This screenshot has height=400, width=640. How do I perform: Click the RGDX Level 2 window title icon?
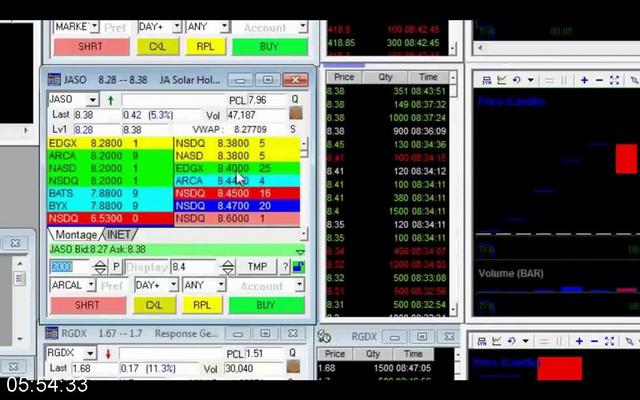(51, 333)
